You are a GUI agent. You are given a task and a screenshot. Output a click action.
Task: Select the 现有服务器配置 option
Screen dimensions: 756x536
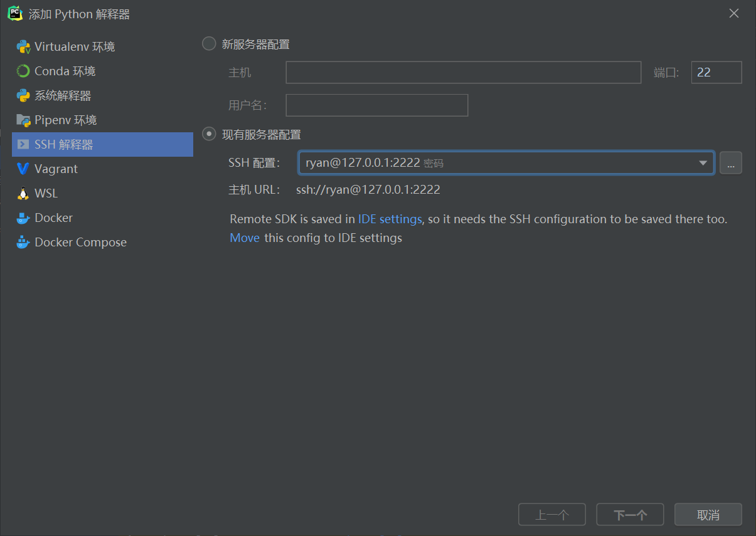click(208, 134)
